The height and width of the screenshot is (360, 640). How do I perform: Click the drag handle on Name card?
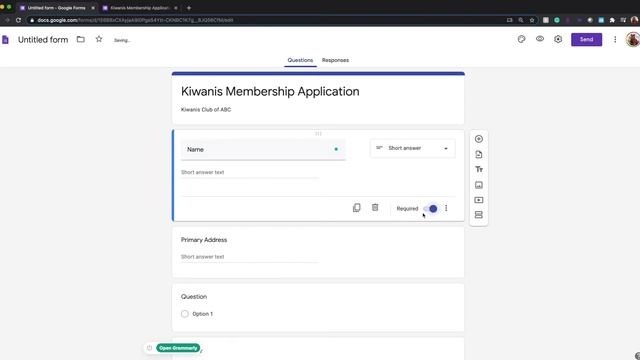click(318, 133)
